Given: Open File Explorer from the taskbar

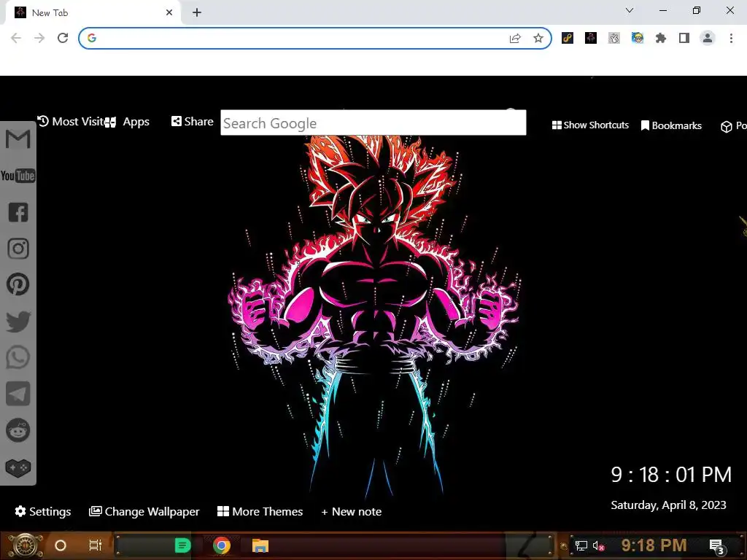Looking at the screenshot, I should tap(260, 545).
